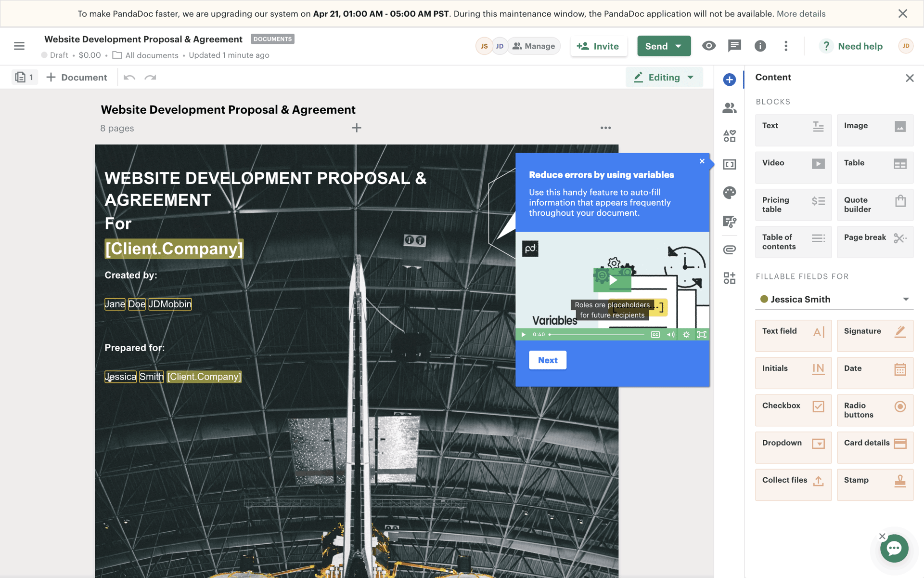Close the variables tip popup
The width and height of the screenshot is (924, 578).
(702, 161)
